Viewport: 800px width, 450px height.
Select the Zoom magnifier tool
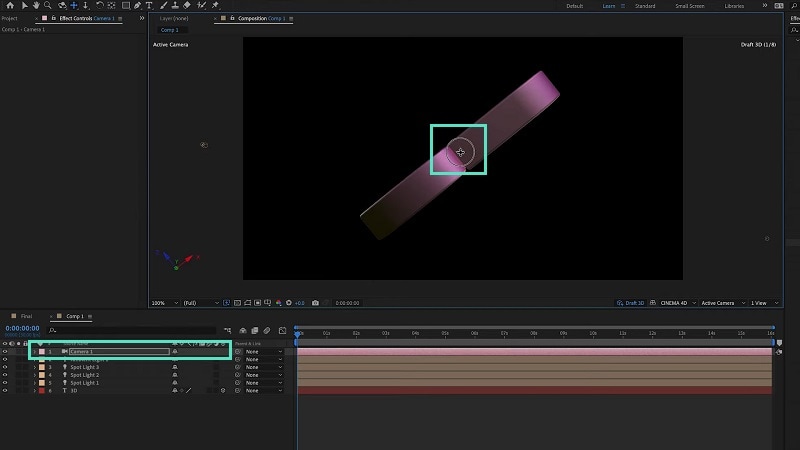coord(48,6)
